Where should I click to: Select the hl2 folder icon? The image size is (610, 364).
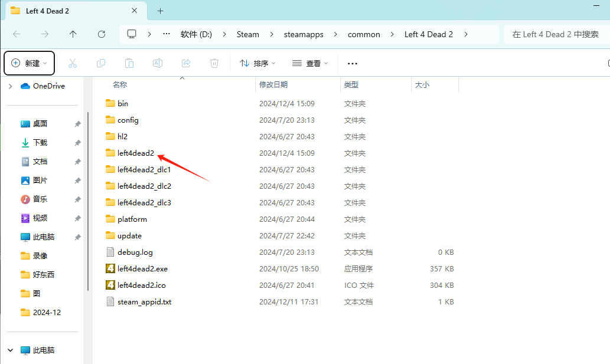pos(110,136)
